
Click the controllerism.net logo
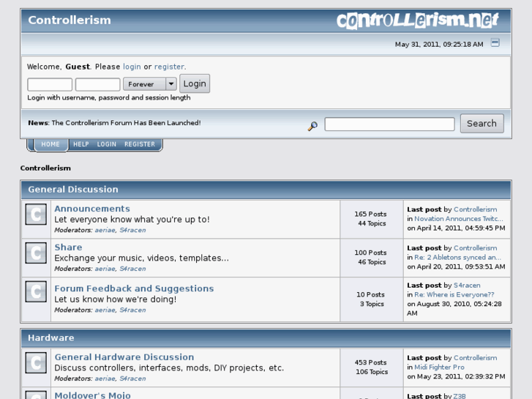click(x=417, y=20)
